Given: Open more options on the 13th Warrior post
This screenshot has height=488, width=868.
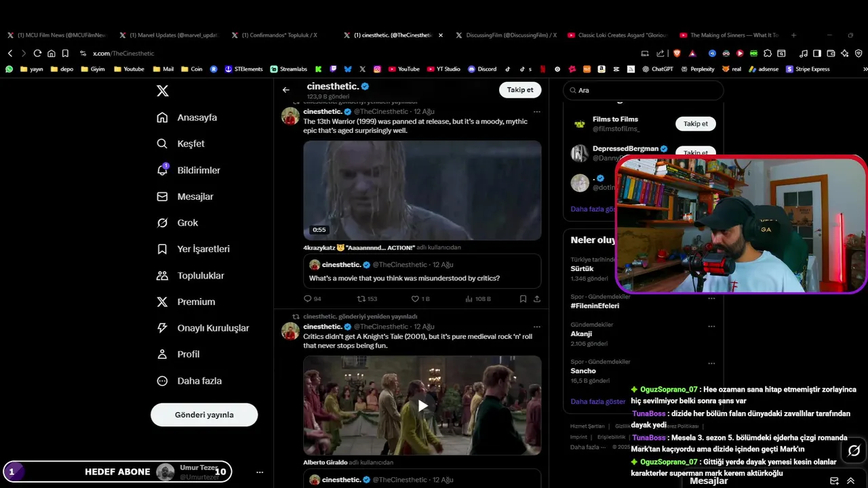Looking at the screenshot, I should tap(536, 111).
